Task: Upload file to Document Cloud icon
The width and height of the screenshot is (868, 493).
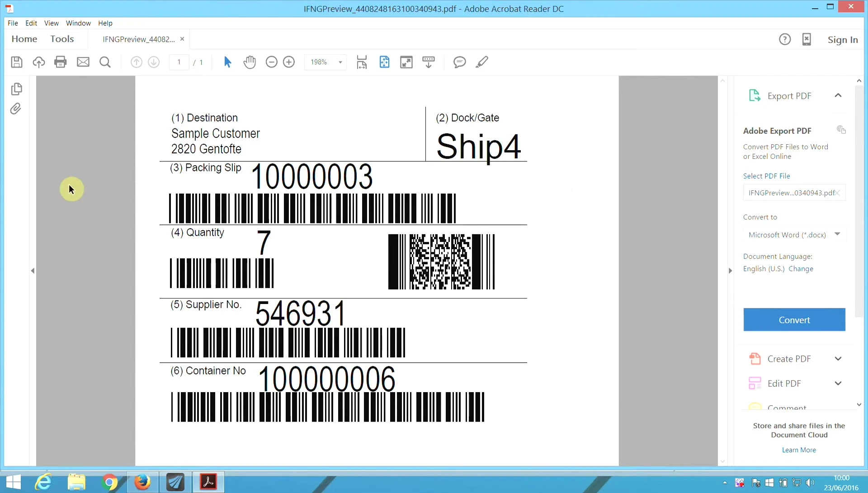Action: pyautogui.click(x=39, y=62)
